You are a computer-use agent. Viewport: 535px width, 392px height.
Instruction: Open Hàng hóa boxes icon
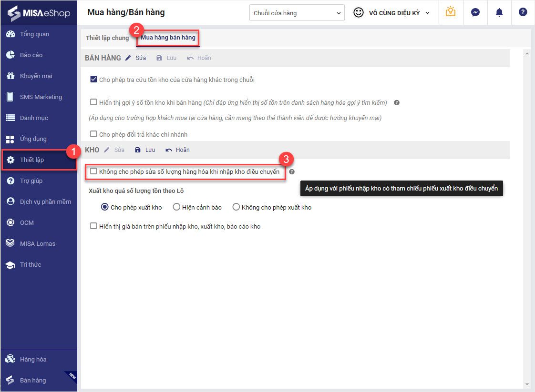(10, 359)
